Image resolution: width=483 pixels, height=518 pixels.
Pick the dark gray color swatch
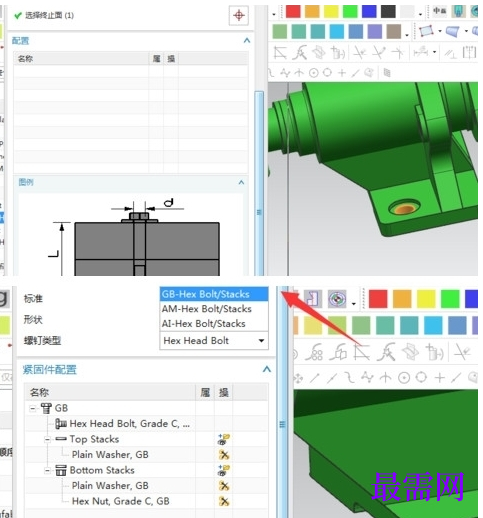(388, 11)
